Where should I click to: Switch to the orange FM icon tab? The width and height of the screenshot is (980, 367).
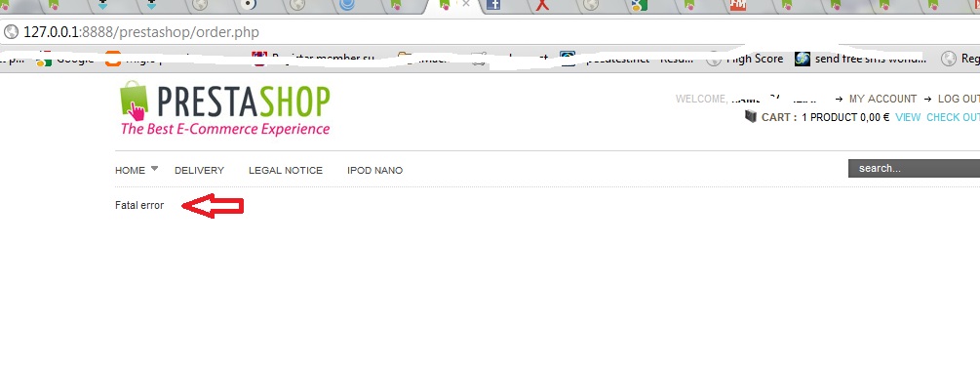[x=738, y=5]
